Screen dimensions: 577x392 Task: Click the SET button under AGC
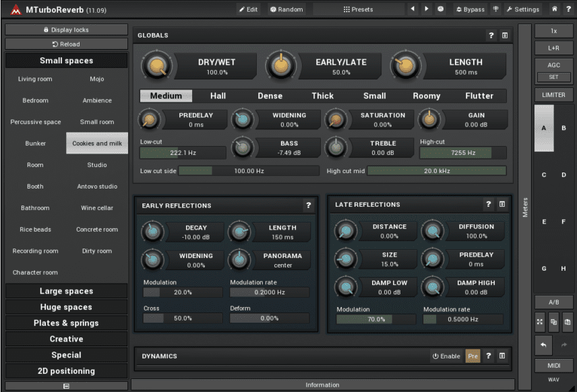point(553,77)
